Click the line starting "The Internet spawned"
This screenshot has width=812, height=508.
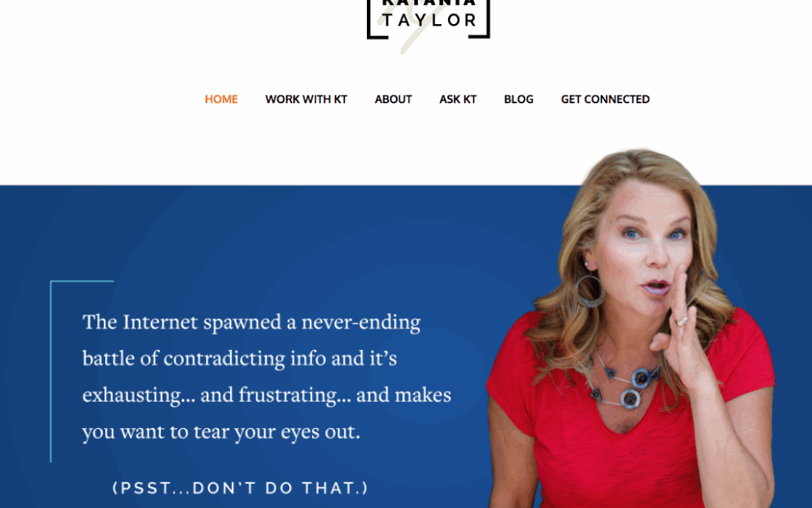pos(252,322)
